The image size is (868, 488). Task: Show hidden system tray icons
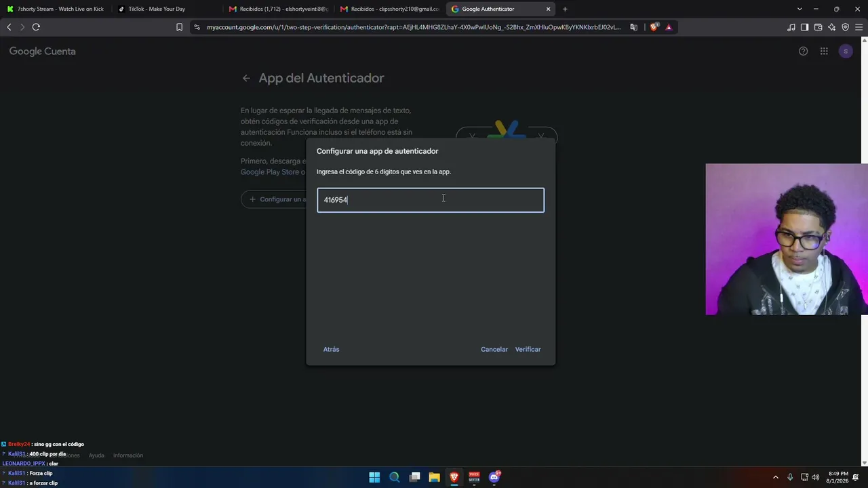point(775,477)
